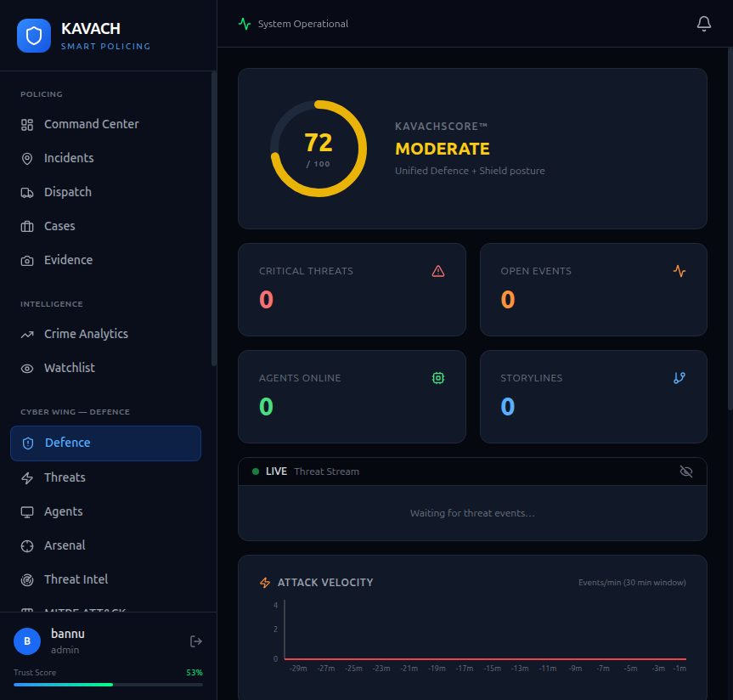This screenshot has width=733, height=700.
Task: Click the Incidents map pin icon
Action: tap(27, 159)
